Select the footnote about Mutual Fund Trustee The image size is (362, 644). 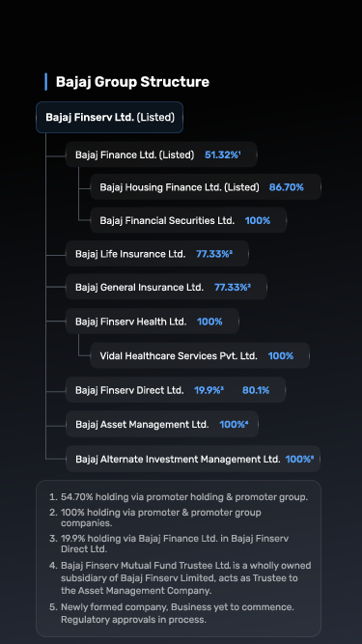point(181,578)
